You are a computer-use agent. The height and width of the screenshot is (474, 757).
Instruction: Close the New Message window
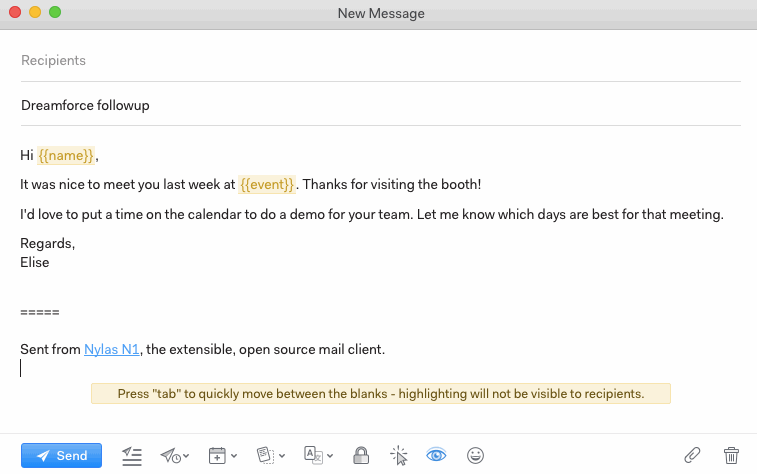[x=14, y=13]
